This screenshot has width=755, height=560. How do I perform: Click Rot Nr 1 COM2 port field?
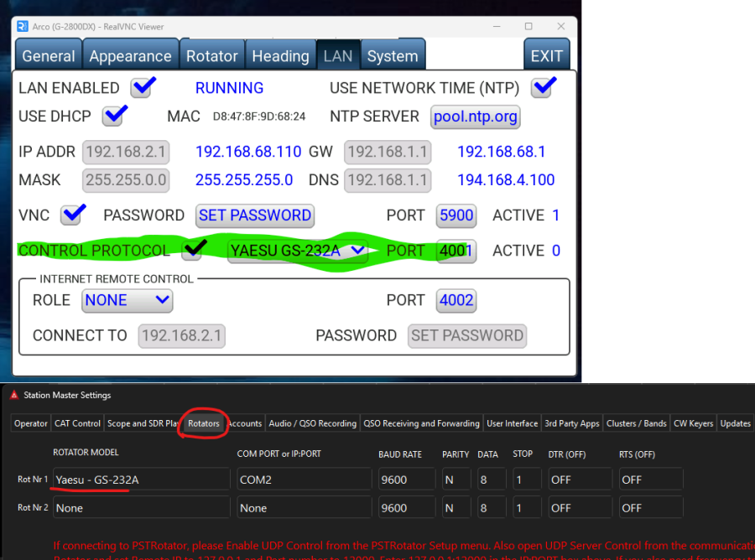point(305,480)
